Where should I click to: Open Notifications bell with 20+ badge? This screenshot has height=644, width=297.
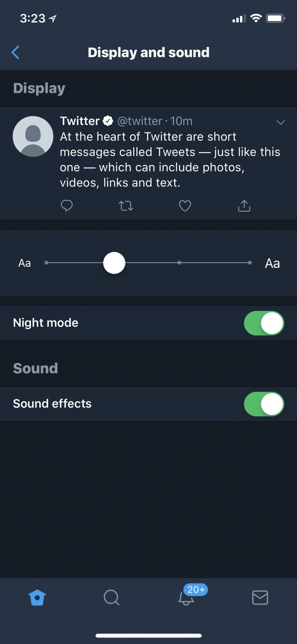click(186, 598)
